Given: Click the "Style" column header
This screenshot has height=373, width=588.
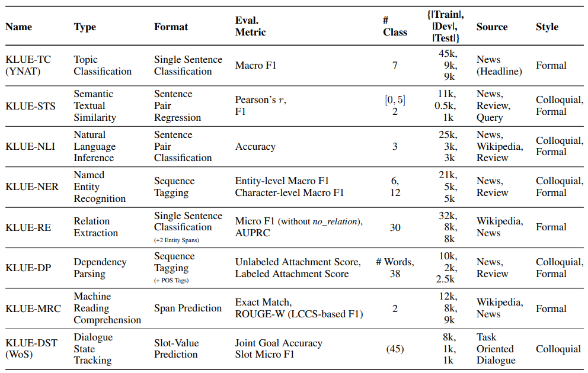Looking at the screenshot, I should pos(547,27).
